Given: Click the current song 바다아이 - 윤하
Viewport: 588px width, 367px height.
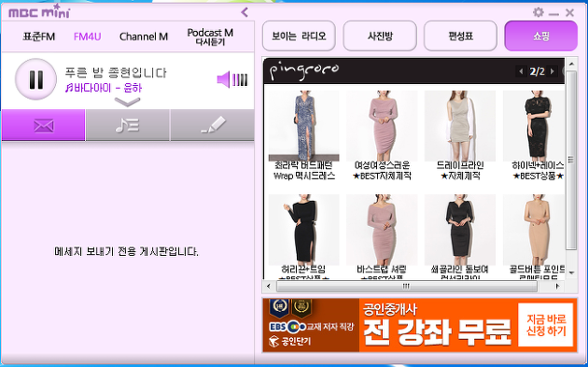Looking at the screenshot, I should pos(104,88).
